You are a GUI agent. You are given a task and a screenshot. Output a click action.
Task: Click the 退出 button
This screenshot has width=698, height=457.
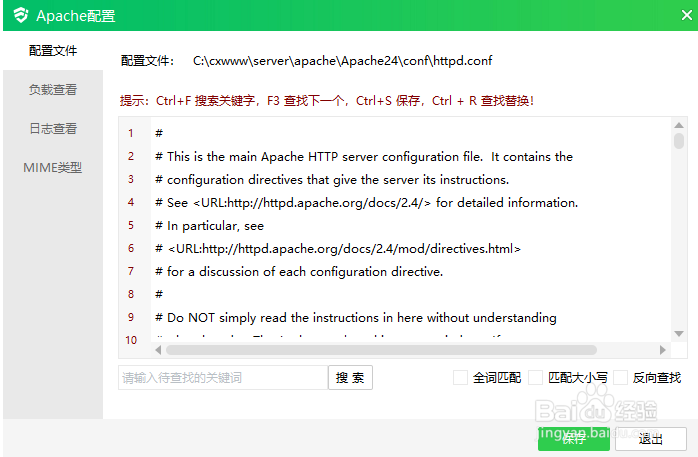tap(650, 439)
